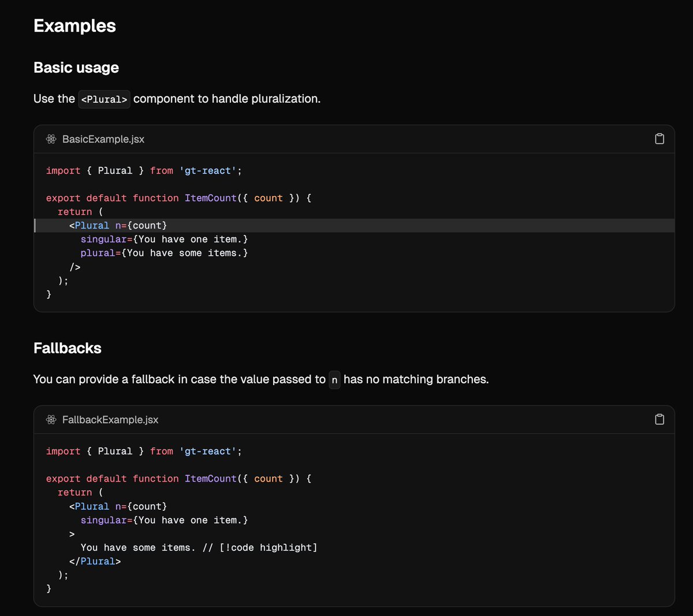Image resolution: width=693 pixels, height=616 pixels.
Task: Click the Basic usage heading
Action: [76, 68]
